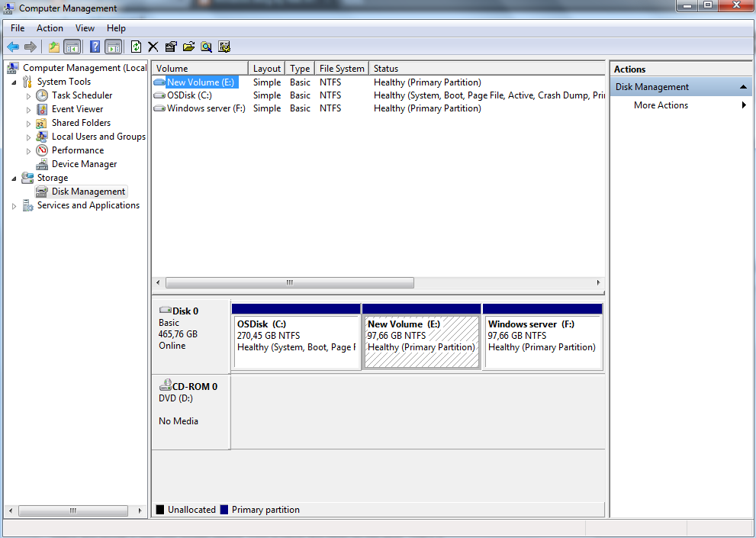Click the Up one level folder icon
Screen dimensions: 756x538
53,46
